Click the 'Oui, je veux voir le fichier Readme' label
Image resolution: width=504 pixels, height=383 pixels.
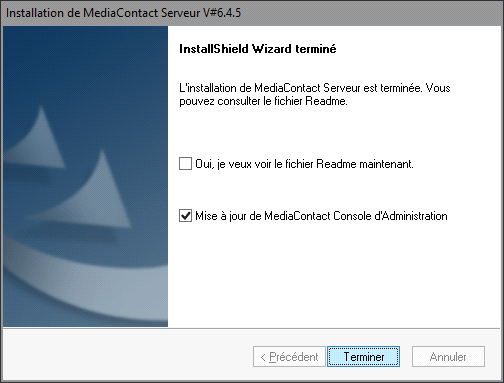[x=304, y=164]
